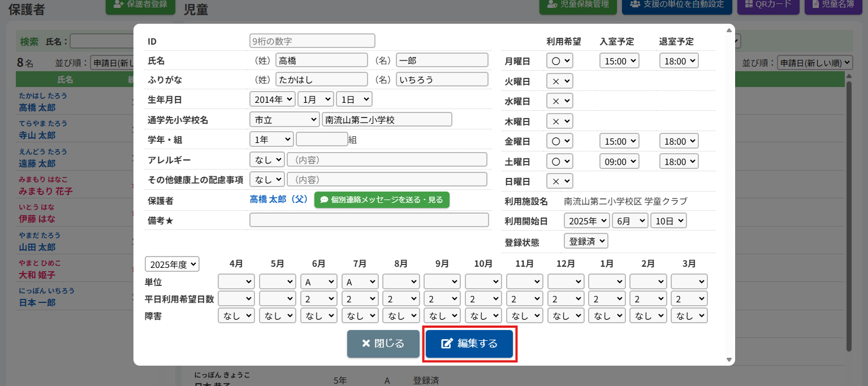Select Saturday 入室予定 09:00 time dropdown
868x386 pixels.
click(x=619, y=161)
